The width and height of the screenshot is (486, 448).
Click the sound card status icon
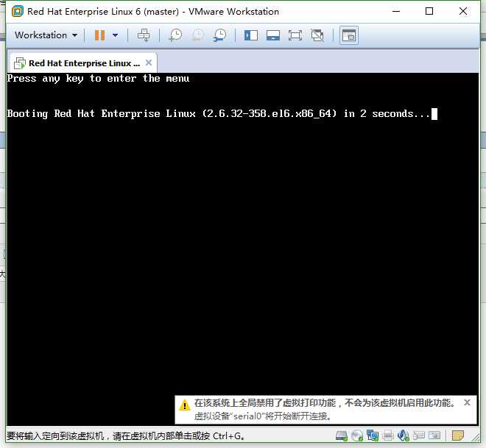click(403, 435)
